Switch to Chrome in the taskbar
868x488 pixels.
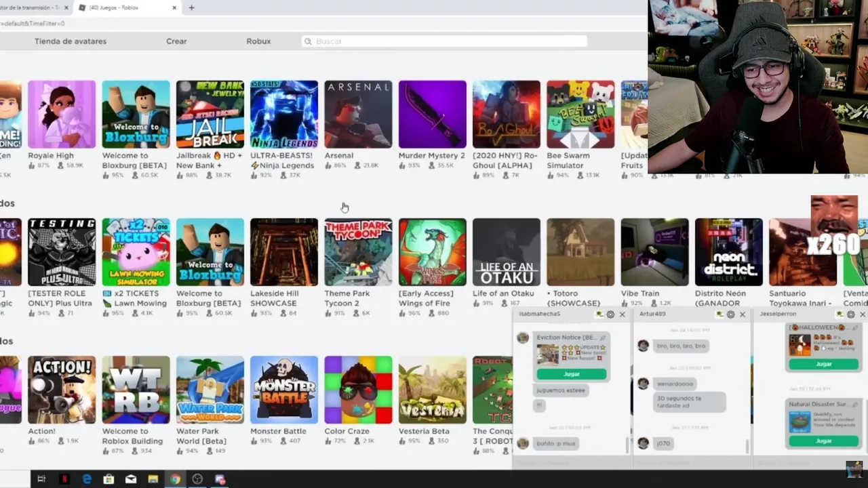[175, 479]
